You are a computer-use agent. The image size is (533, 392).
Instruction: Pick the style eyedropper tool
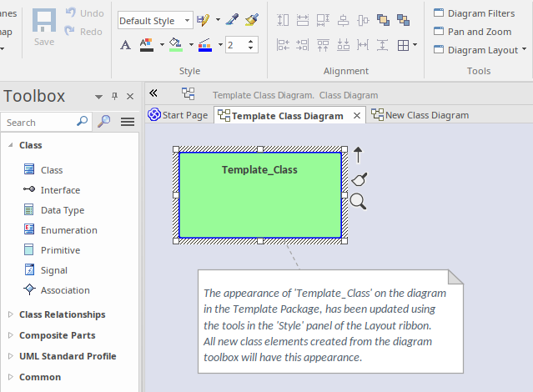point(233,20)
